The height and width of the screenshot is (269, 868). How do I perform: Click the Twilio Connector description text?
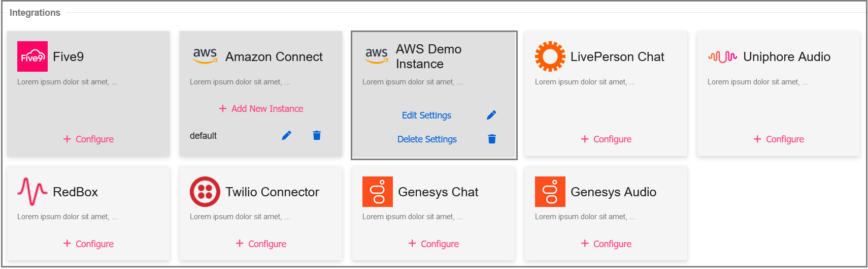[x=240, y=217]
